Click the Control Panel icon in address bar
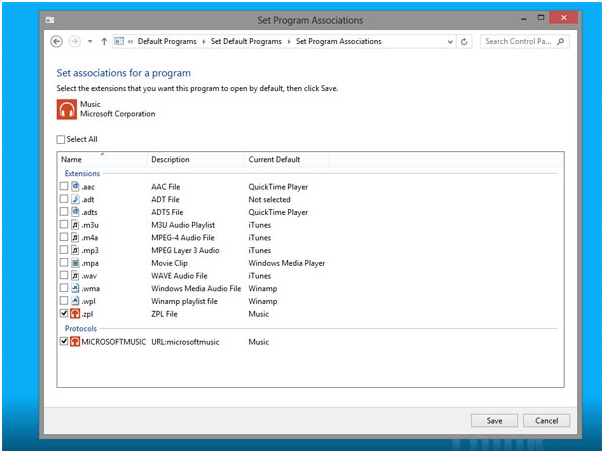 119,41
